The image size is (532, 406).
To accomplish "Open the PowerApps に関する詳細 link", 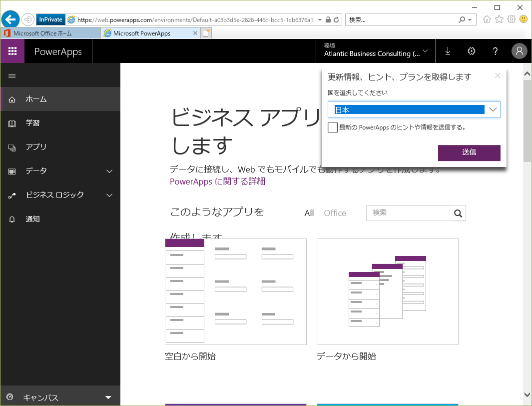I will tap(217, 181).
